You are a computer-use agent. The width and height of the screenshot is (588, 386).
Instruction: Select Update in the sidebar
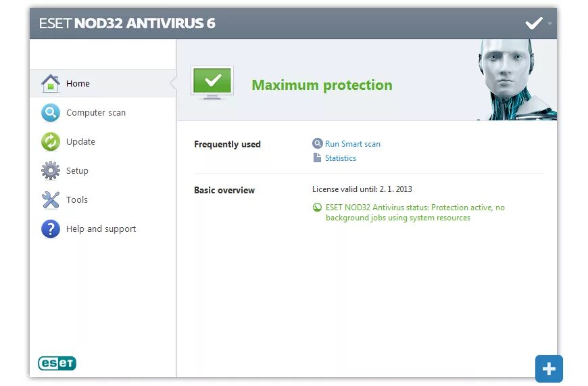80,141
